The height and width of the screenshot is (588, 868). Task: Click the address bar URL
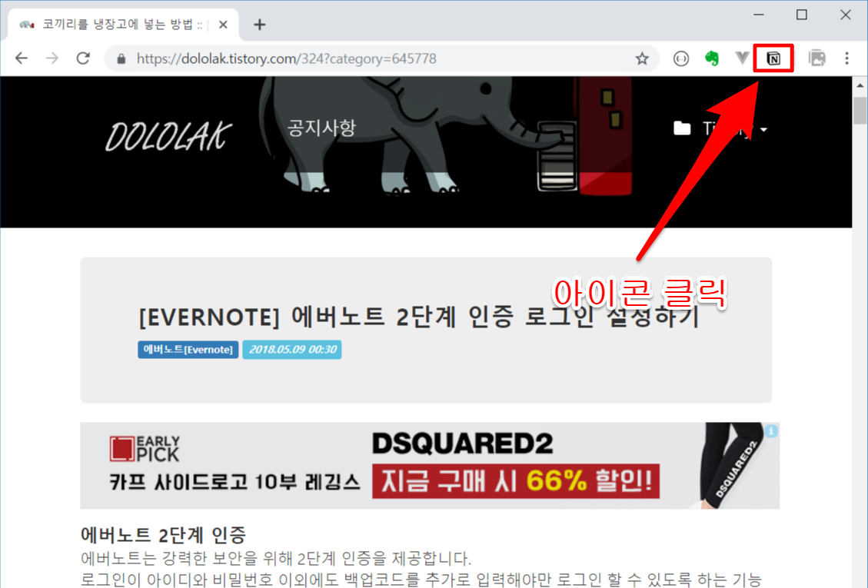point(286,58)
